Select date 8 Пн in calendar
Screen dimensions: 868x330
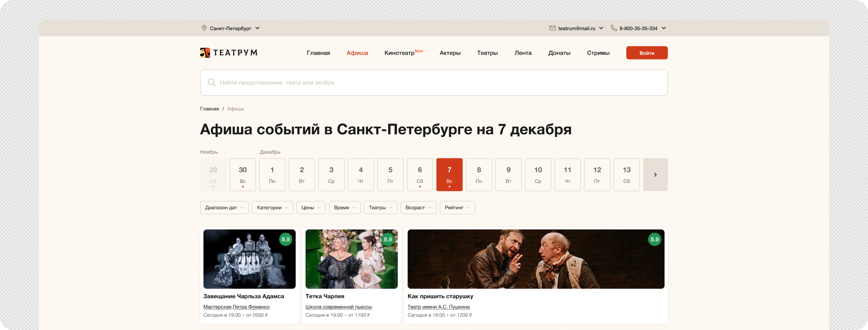click(x=479, y=175)
